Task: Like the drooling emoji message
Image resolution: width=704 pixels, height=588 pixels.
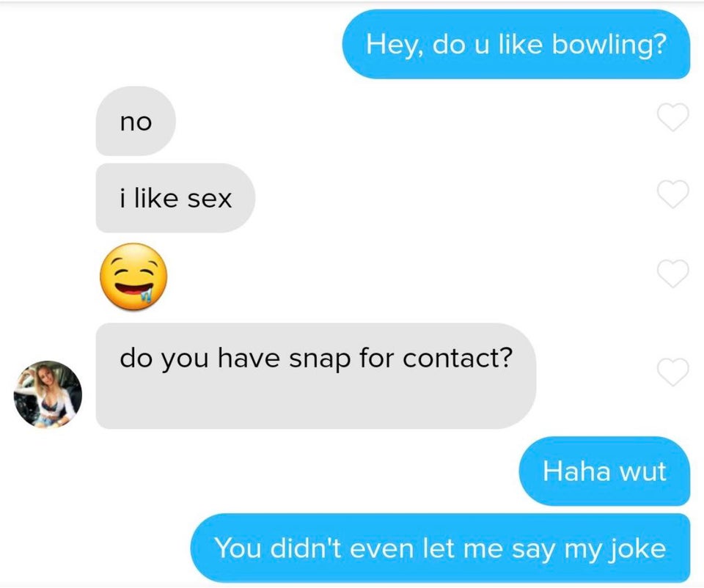Action: pos(672,273)
